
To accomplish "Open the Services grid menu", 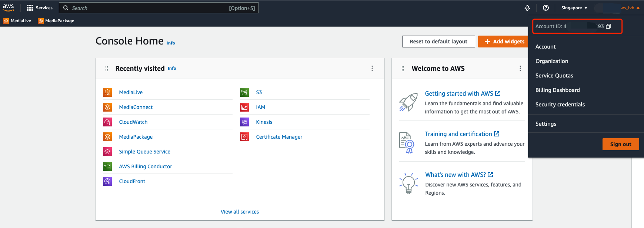I will 30,8.
